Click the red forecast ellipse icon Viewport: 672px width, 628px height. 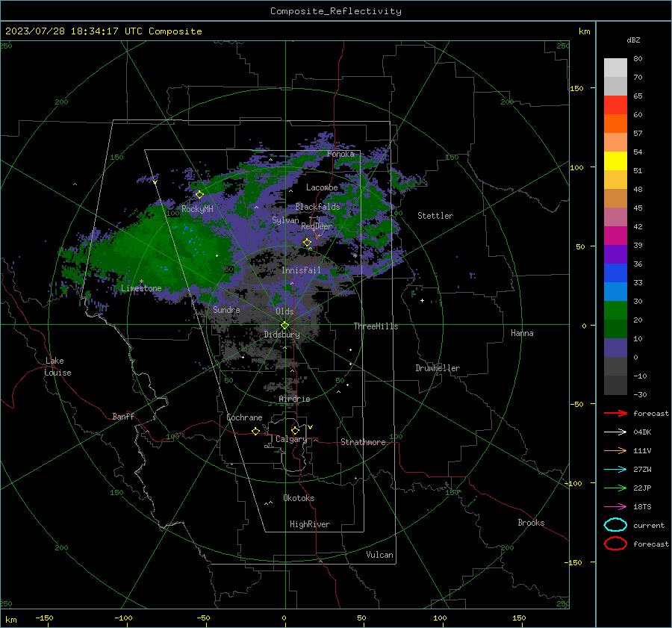(615, 544)
